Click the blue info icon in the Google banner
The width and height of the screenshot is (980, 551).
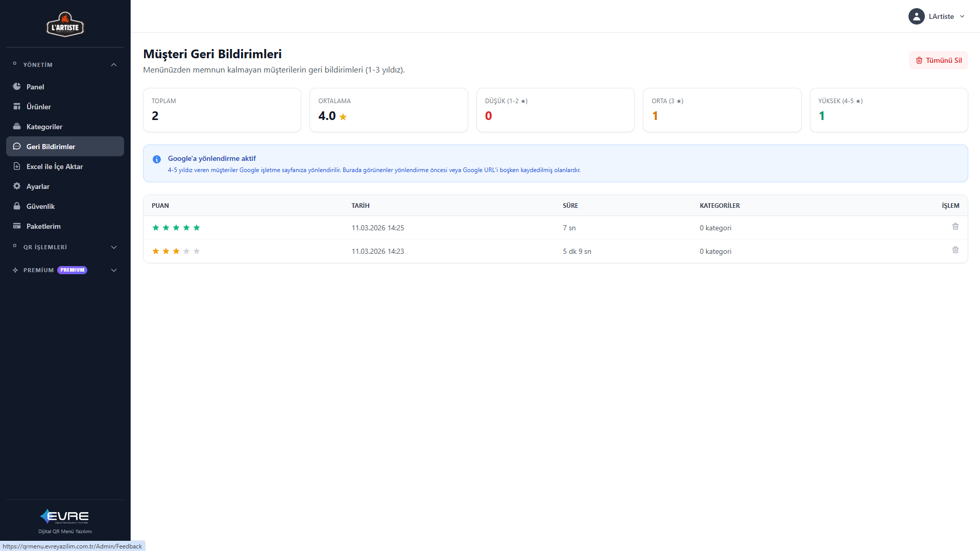tap(157, 159)
